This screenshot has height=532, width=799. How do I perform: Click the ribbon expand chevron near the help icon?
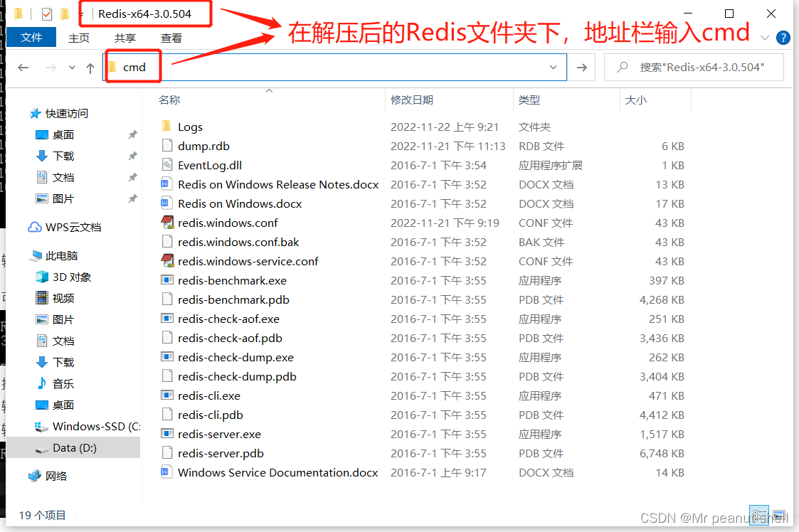(x=766, y=38)
